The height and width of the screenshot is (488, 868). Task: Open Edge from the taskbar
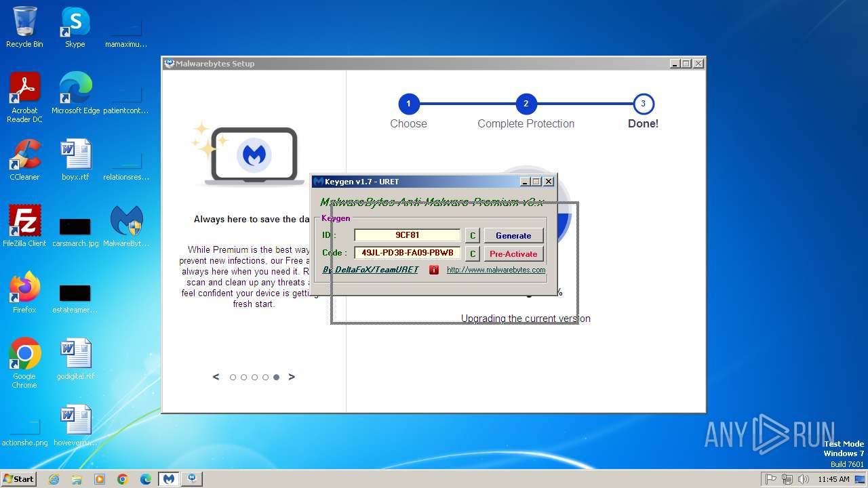[146, 479]
